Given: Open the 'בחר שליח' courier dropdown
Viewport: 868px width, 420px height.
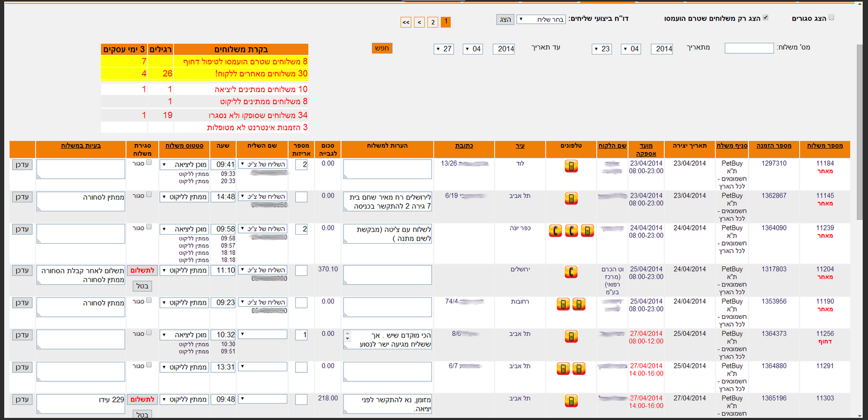Looking at the screenshot, I should click(x=541, y=20).
